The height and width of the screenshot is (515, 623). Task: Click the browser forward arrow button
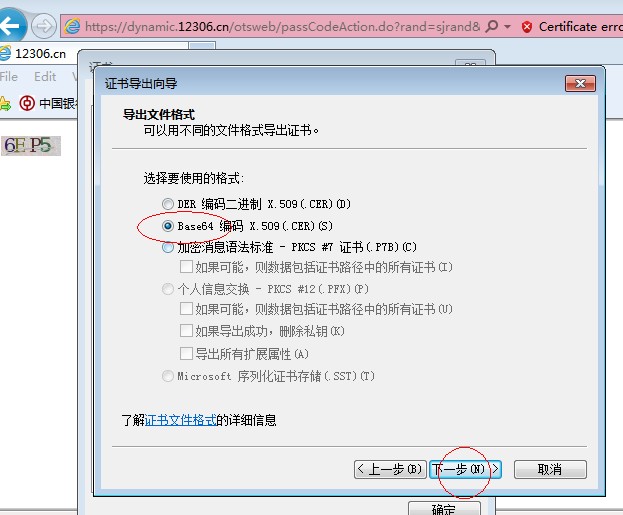point(44,26)
